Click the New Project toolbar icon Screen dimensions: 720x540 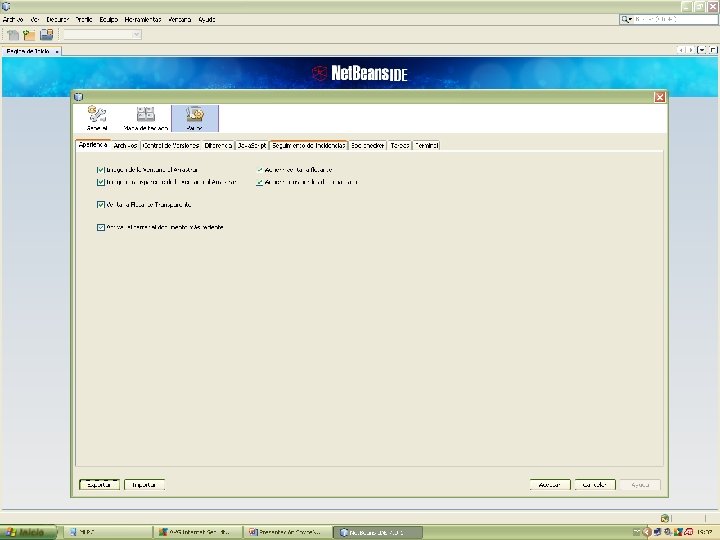(x=29, y=35)
